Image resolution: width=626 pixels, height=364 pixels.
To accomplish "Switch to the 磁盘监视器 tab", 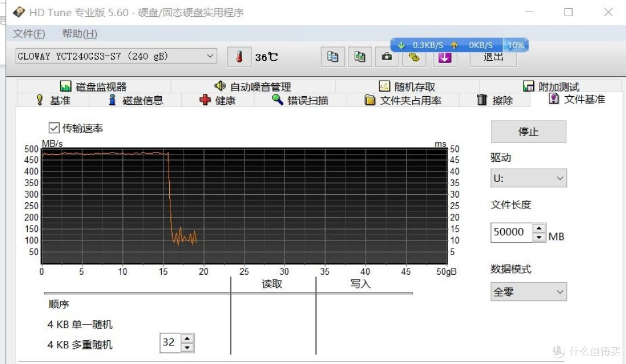I will (93, 86).
